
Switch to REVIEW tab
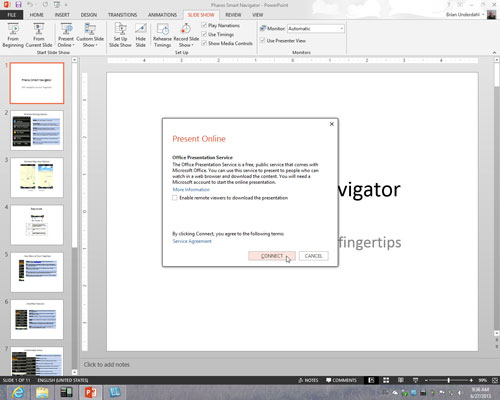tap(233, 15)
